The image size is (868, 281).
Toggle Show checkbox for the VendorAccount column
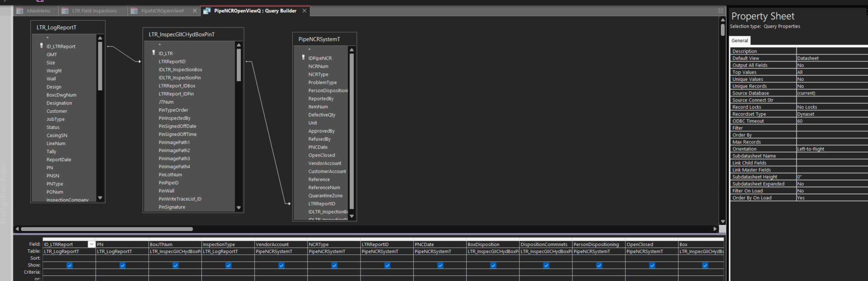281,265
